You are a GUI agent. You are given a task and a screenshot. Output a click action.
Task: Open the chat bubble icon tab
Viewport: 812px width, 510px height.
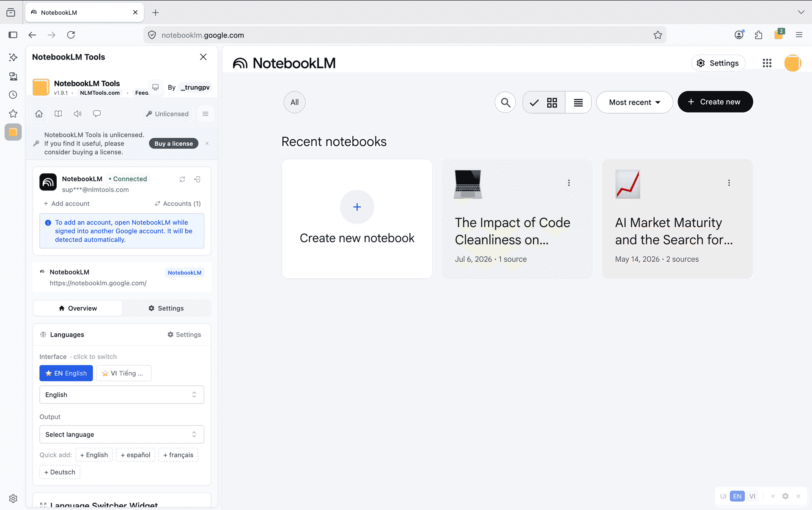coord(97,114)
